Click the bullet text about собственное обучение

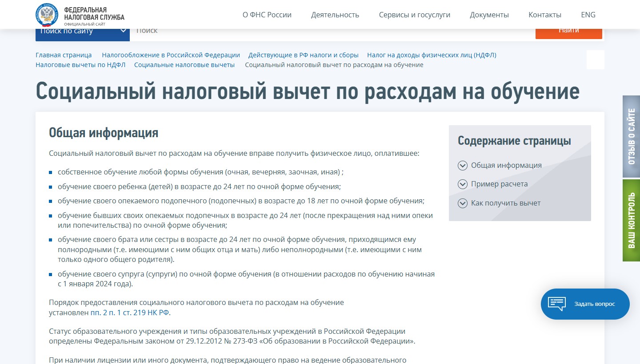pyautogui.click(x=200, y=172)
